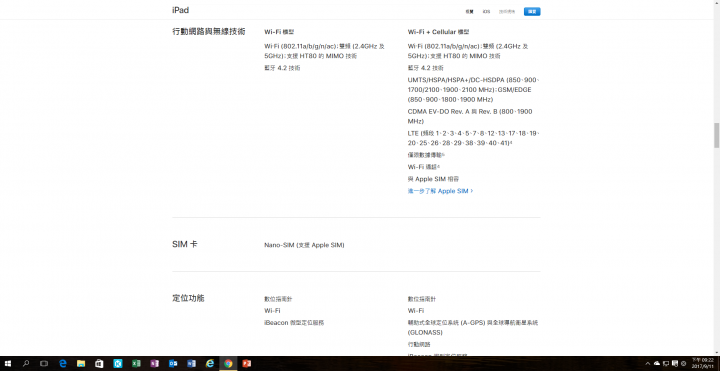Click the blue buy button in header
Screen dimensions: 720x371
coord(532,11)
